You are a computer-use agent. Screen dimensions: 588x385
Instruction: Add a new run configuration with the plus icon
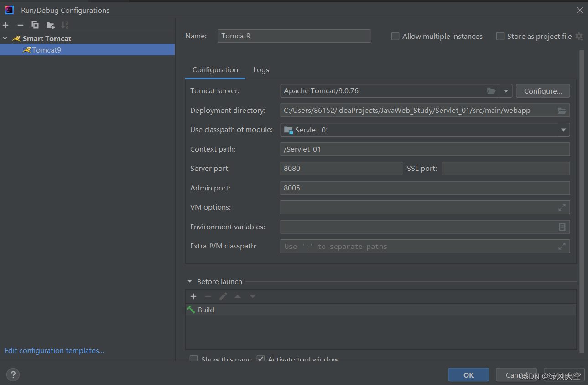click(x=5, y=25)
